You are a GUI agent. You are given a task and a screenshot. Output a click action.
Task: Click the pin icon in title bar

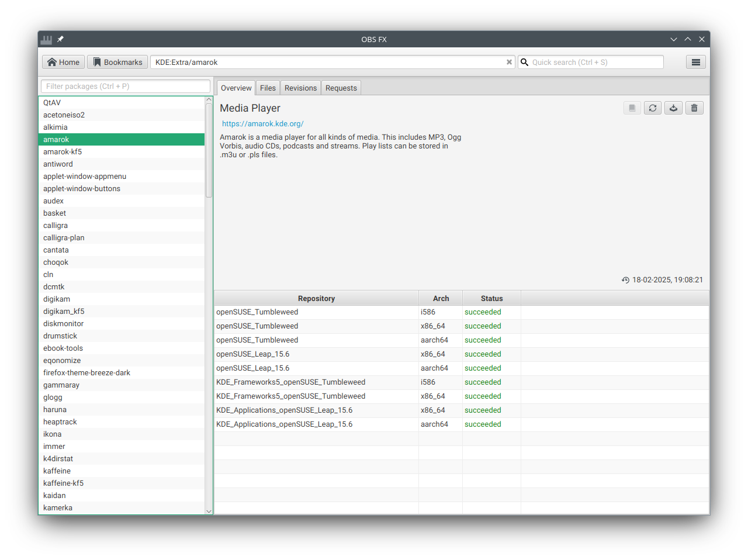(60, 39)
